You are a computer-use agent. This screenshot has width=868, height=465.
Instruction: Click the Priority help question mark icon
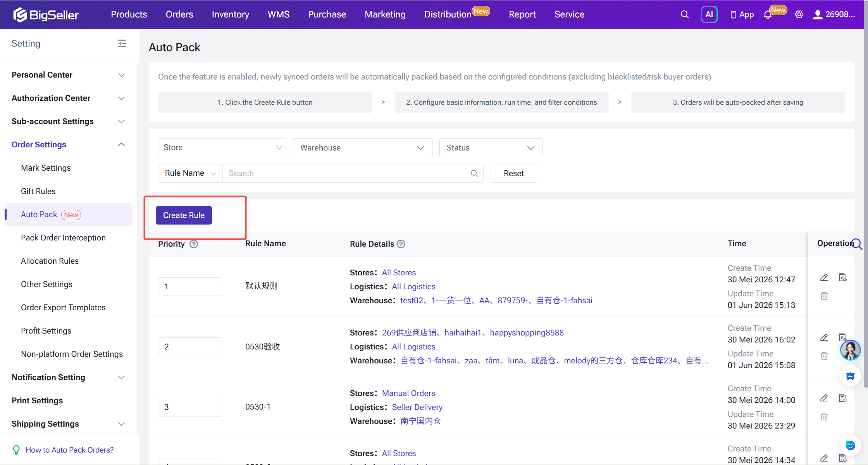194,244
